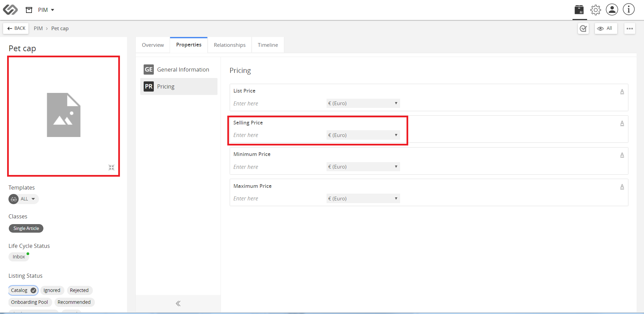Click the List Price input field

[278, 103]
